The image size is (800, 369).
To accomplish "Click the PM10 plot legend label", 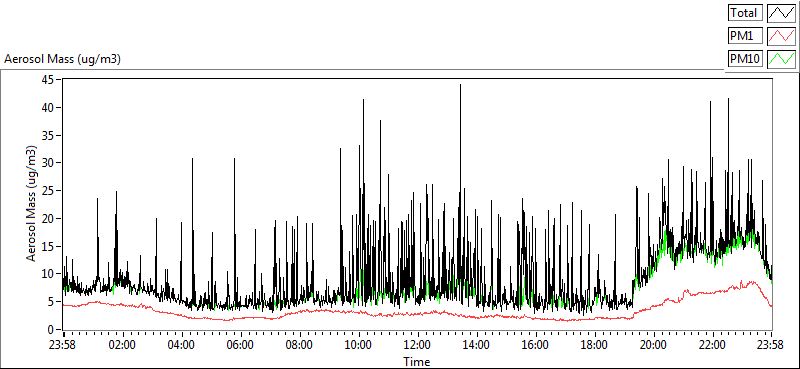I will pyautogui.click(x=745, y=59).
